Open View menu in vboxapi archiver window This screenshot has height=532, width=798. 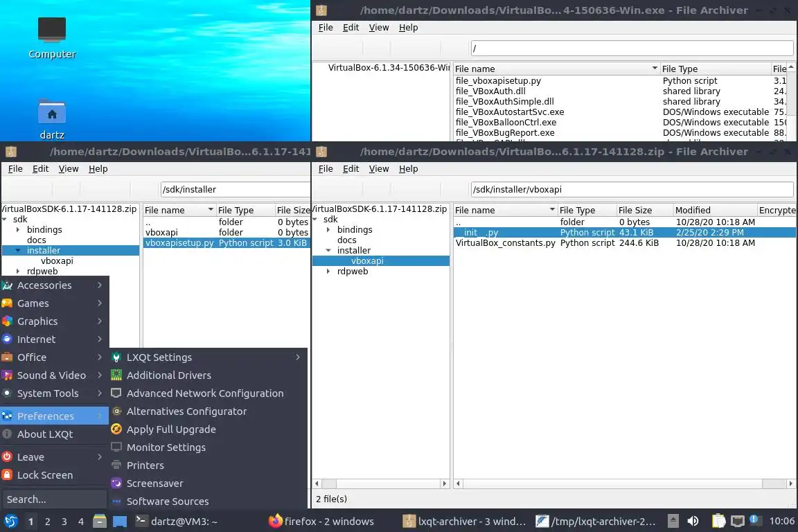[x=379, y=169]
